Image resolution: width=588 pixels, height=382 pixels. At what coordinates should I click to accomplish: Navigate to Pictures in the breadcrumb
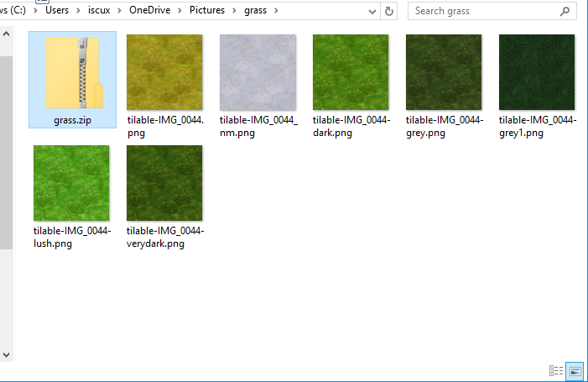pyautogui.click(x=207, y=10)
